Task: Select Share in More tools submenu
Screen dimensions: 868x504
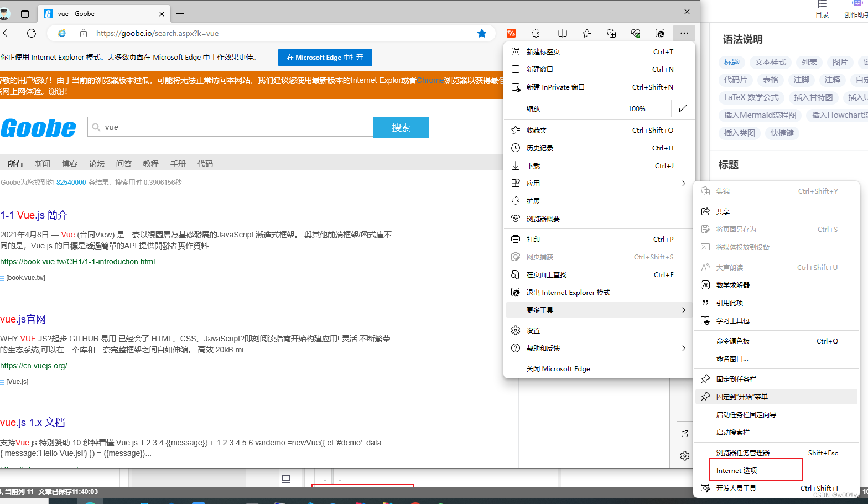Action: (776, 211)
